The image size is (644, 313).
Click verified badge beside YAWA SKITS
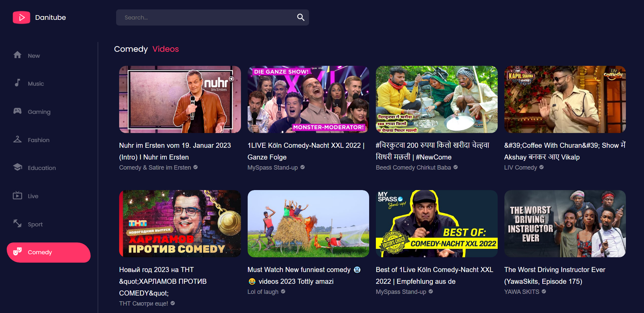click(544, 292)
